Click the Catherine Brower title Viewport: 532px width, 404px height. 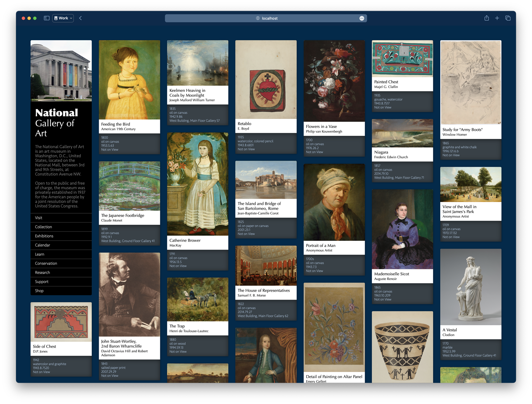pyautogui.click(x=185, y=241)
